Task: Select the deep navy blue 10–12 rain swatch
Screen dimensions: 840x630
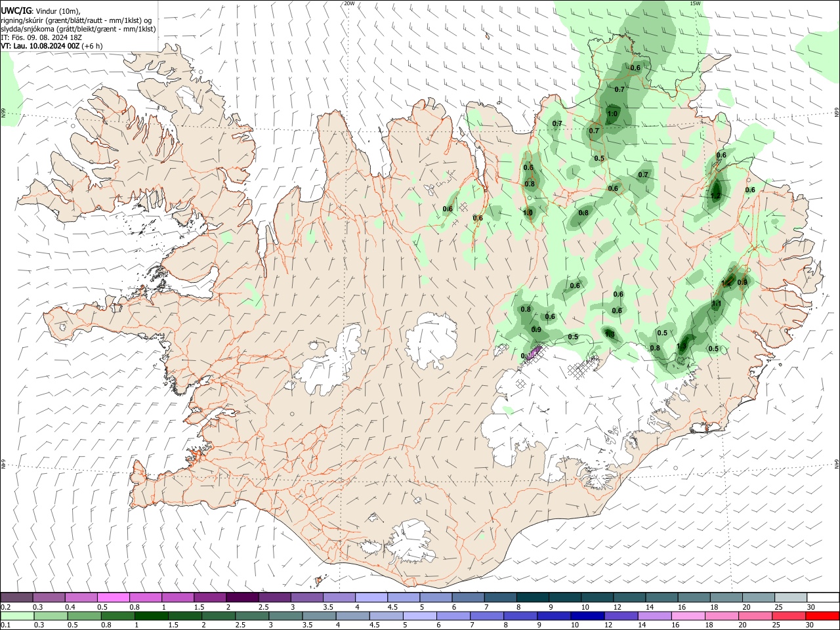Action: [587, 616]
